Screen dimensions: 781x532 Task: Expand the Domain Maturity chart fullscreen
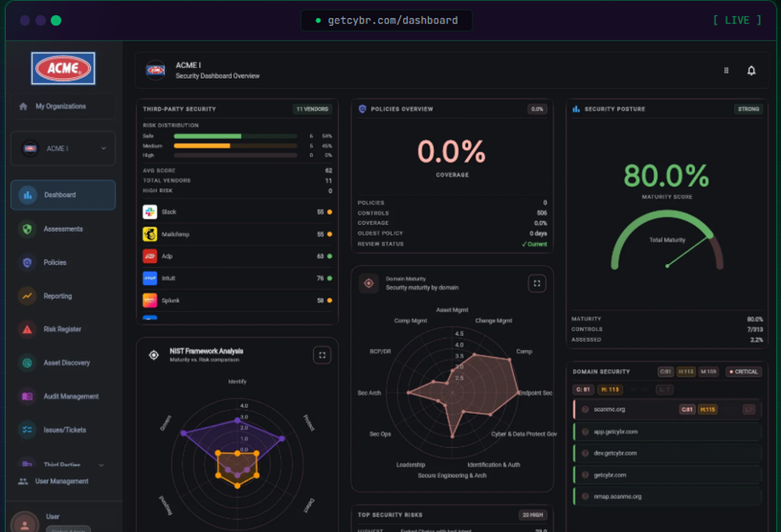pos(537,284)
